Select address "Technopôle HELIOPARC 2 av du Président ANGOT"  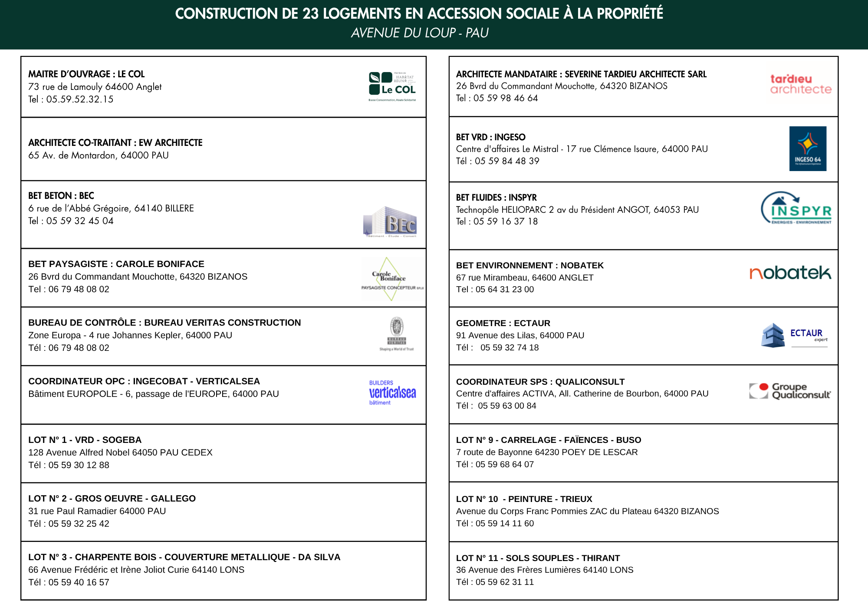pyautogui.click(x=552, y=210)
